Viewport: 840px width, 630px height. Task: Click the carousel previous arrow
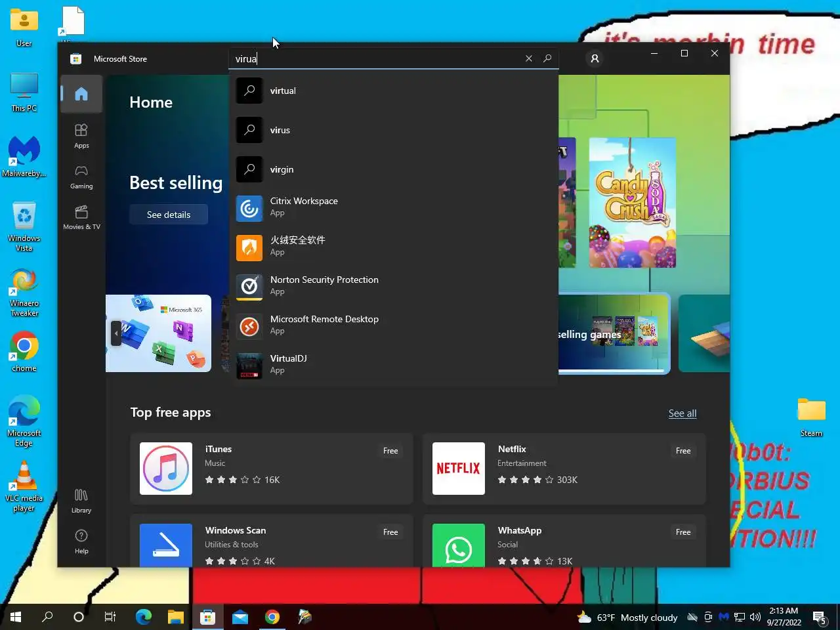coord(116,333)
